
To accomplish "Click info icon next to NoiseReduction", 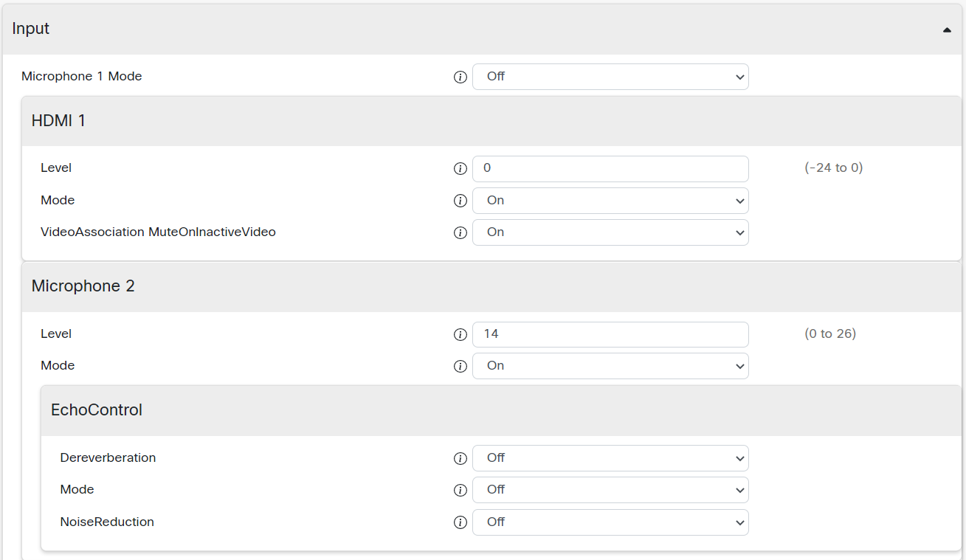I will click(460, 522).
